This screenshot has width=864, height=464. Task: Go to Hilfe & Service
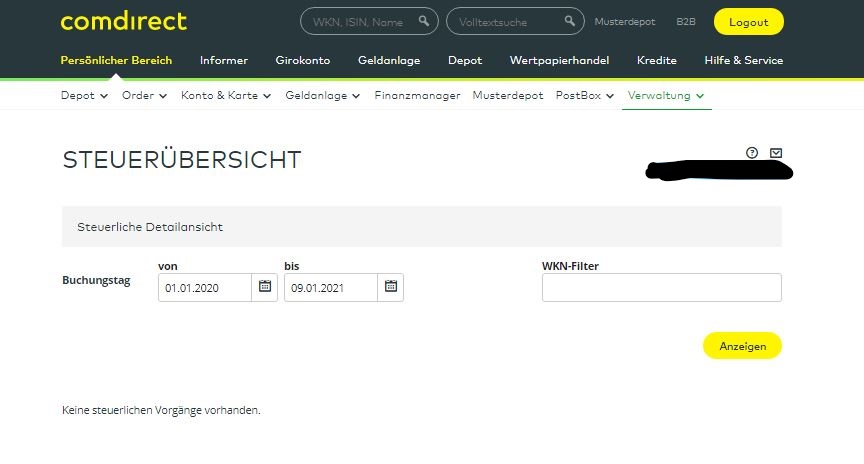pos(743,60)
